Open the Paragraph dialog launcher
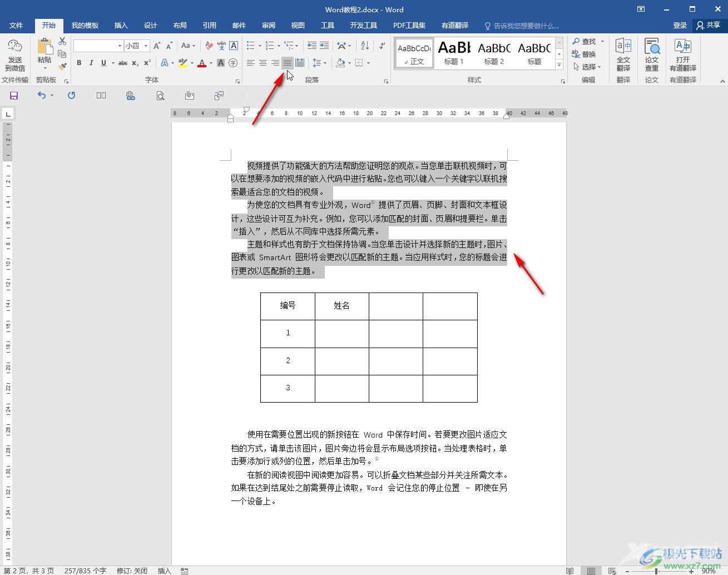The image size is (728, 575). 387,81
